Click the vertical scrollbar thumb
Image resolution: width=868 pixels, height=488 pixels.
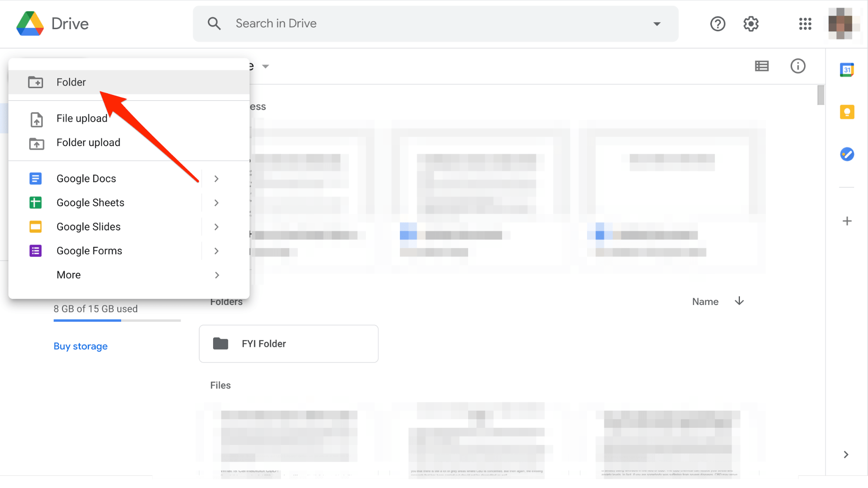(820, 95)
